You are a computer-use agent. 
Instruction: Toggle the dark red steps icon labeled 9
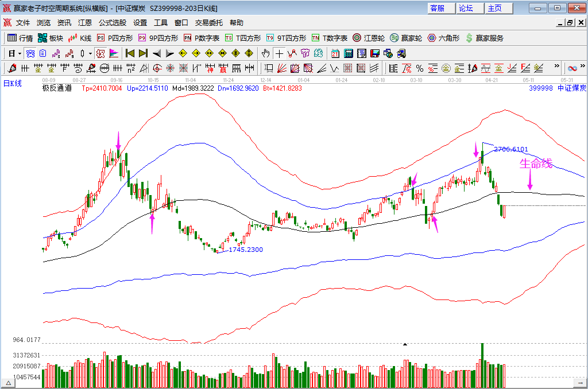point(69,53)
